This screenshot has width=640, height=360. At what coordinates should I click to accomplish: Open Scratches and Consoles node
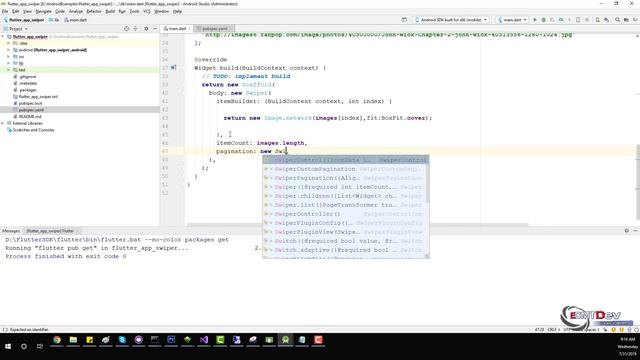[x=33, y=130]
